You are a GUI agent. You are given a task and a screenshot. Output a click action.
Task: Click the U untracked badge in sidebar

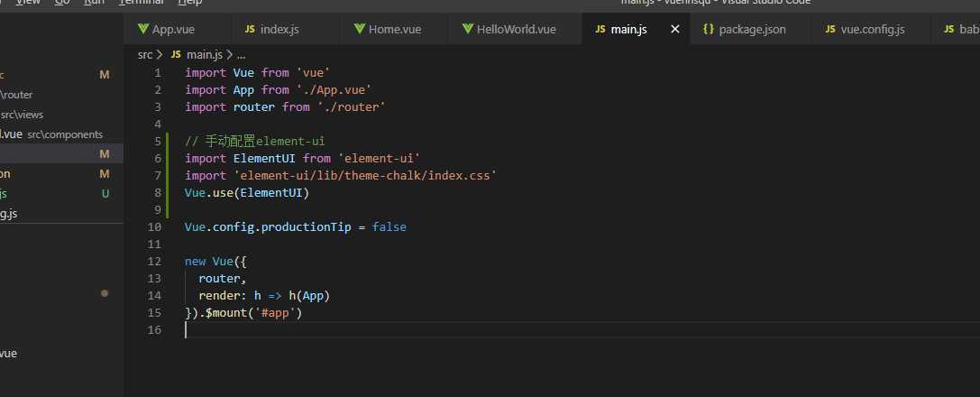[x=105, y=194]
